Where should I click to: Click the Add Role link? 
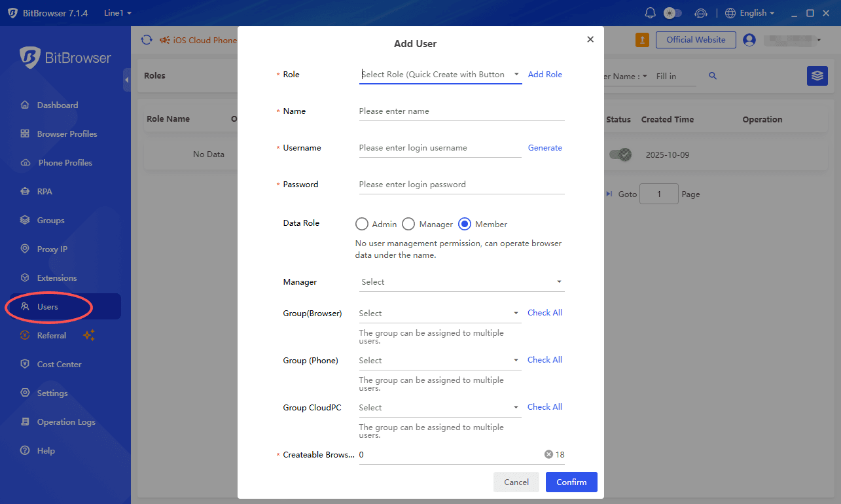click(545, 75)
